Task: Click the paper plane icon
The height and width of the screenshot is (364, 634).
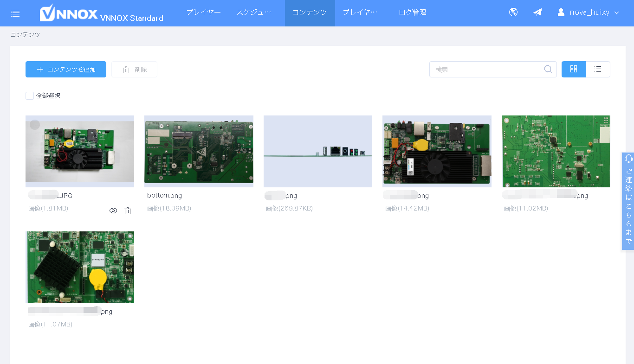Action: click(x=537, y=13)
